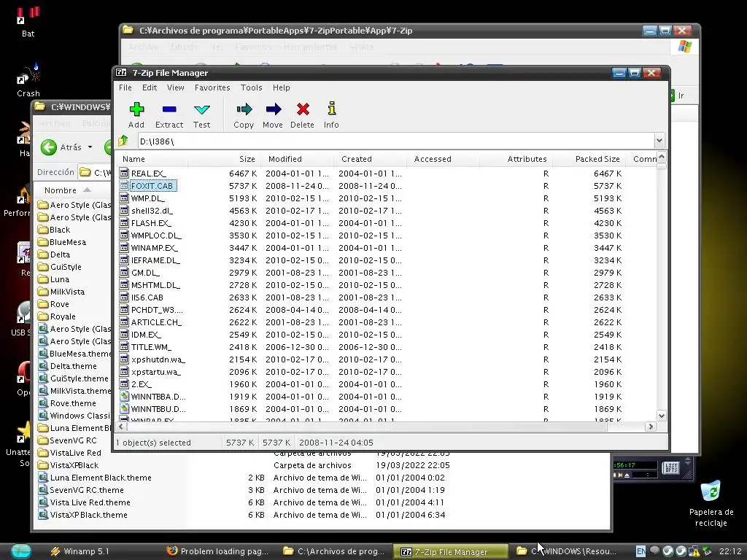Sort the list by the Modified column
Viewport: 747px width, 560px height.
[298, 159]
